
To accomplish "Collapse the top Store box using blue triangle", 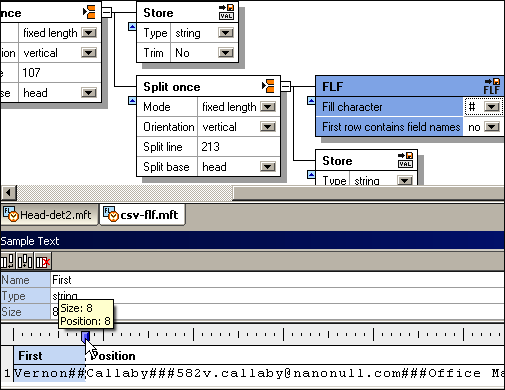I will [x=132, y=27].
